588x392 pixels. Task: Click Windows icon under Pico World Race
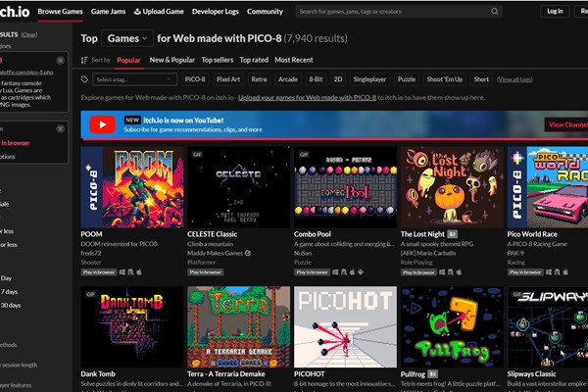(x=549, y=272)
